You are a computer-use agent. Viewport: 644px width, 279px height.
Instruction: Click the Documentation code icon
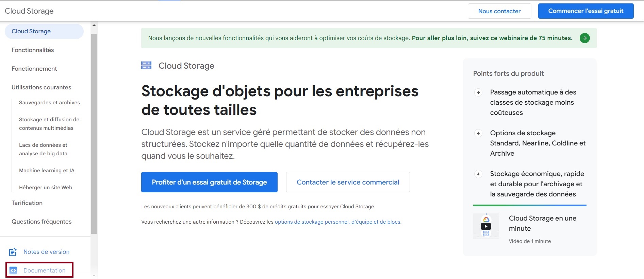tap(13, 271)
